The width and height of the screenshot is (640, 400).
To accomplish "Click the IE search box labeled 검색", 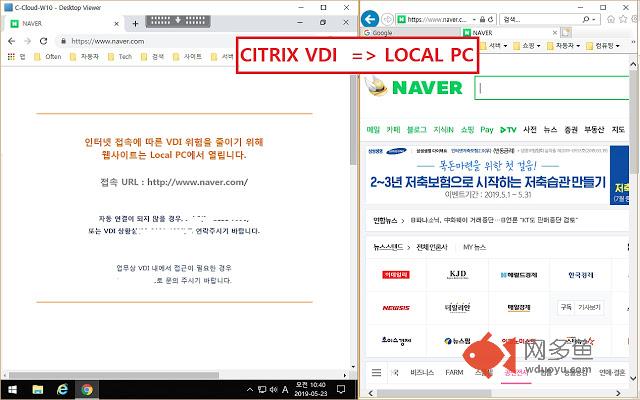I will pyautogui.click(x=539, y=19).
